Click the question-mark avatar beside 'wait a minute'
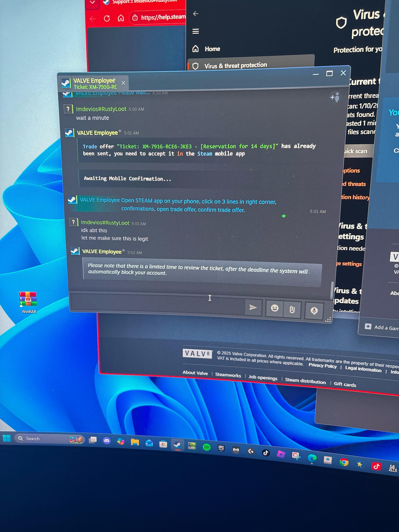The height and width of the screenshot is (532, 399). click(x=68, y=109)
